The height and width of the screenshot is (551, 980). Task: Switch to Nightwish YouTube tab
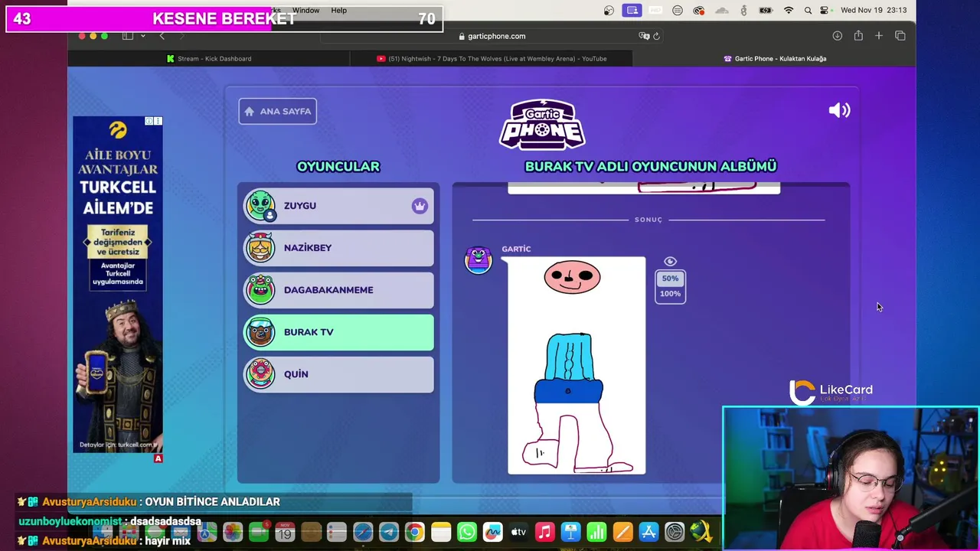click(x=492, y=58)
